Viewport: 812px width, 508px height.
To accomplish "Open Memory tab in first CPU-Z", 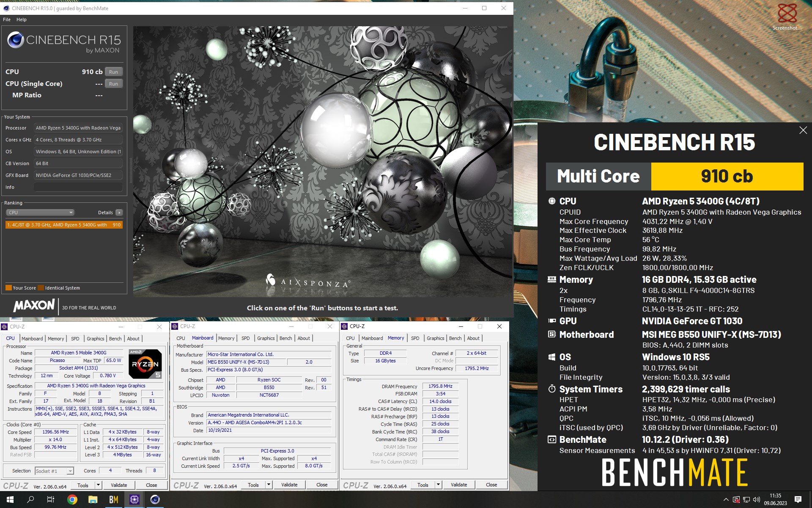I will tap(56, 339).
